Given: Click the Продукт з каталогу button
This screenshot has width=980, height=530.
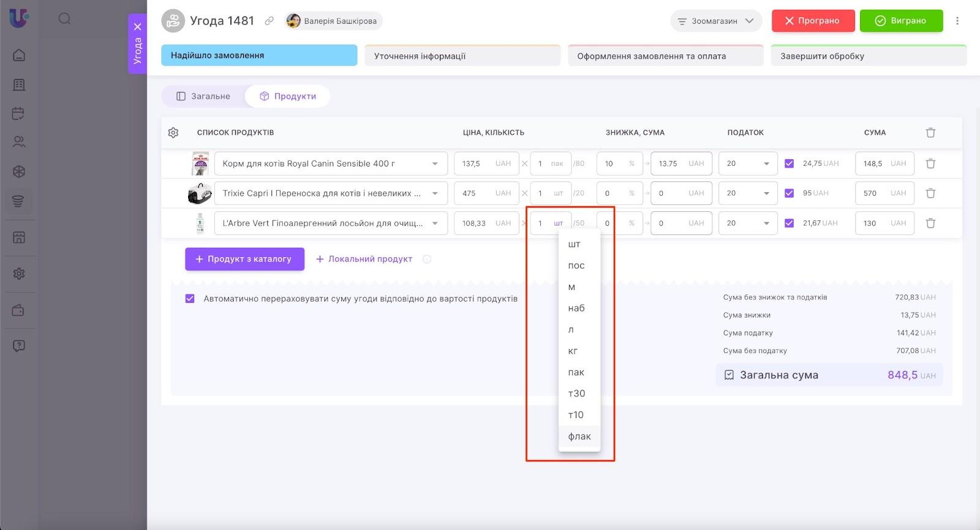Looking at the screenshot, I should pyautogui.click(x=244, y=259).
